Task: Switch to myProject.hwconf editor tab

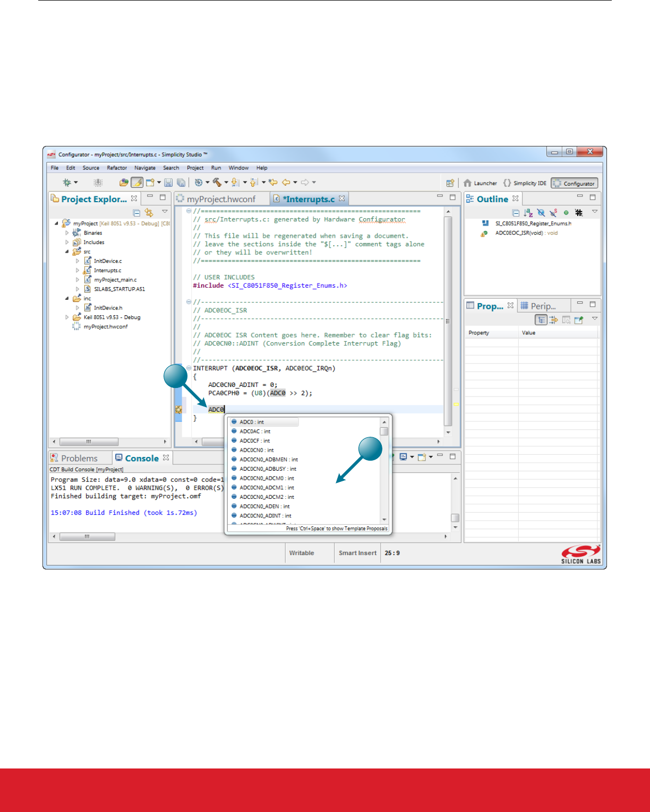Action: click(216, 199)
